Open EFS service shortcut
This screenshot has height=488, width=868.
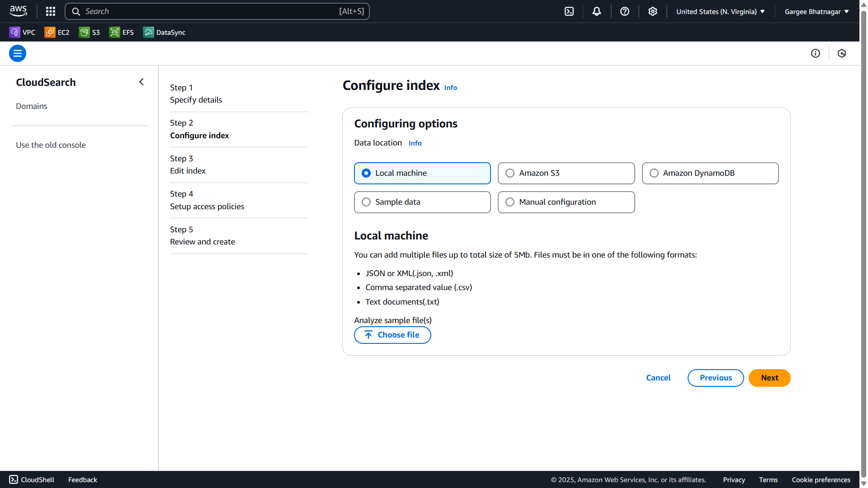(x=122, y=32)
